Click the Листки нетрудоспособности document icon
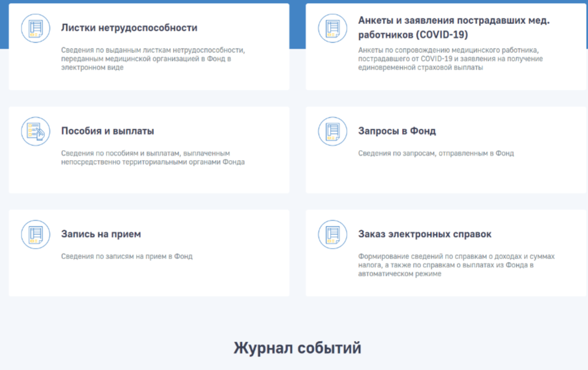The width and height of the screenshot is (588, 370). click(36, 28)
